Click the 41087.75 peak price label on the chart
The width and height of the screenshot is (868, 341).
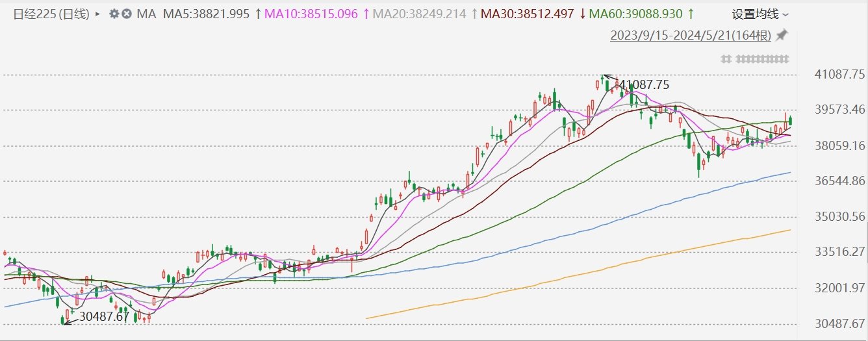[x=644, y=85]
